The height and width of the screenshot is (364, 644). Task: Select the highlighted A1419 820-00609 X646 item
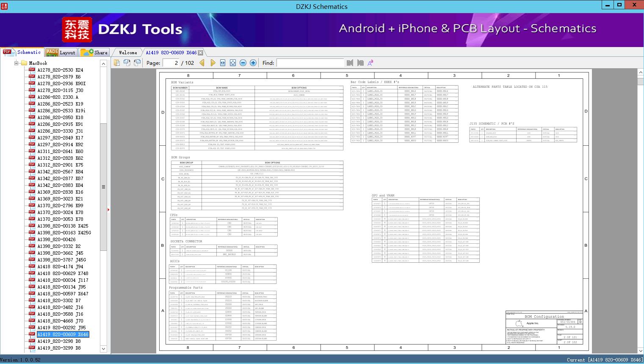(63, 334)
